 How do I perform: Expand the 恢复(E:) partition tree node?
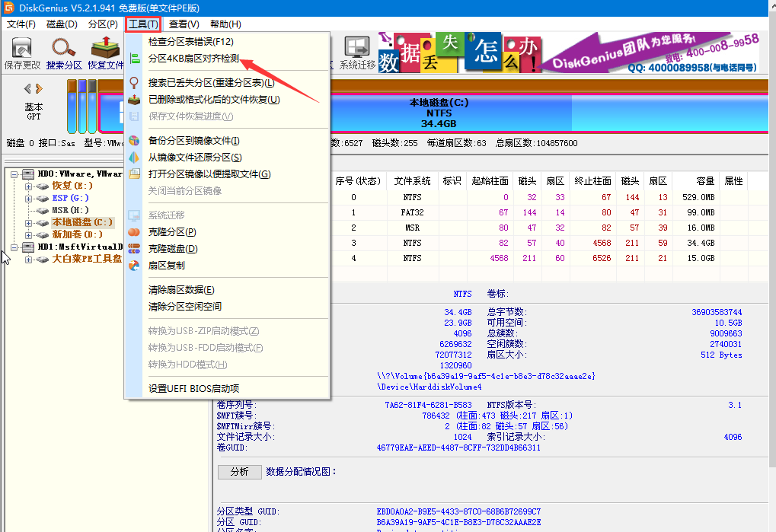click(29, 186)
